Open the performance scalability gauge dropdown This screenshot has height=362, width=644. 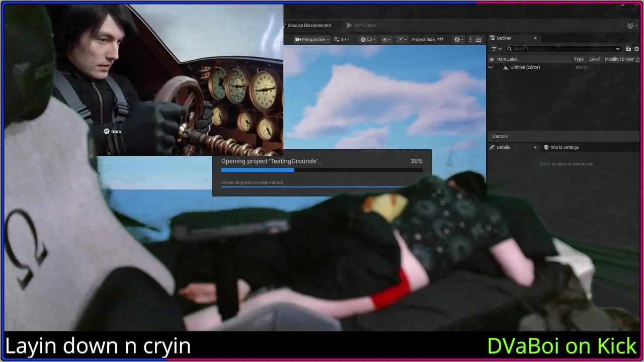pos(402,39)
